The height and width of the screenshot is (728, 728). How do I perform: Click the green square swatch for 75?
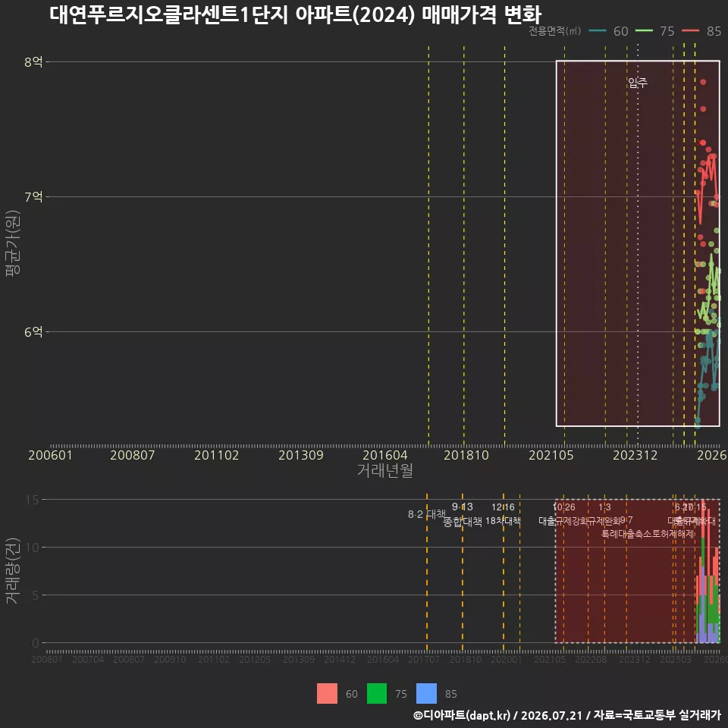click(x=377, y=694)
